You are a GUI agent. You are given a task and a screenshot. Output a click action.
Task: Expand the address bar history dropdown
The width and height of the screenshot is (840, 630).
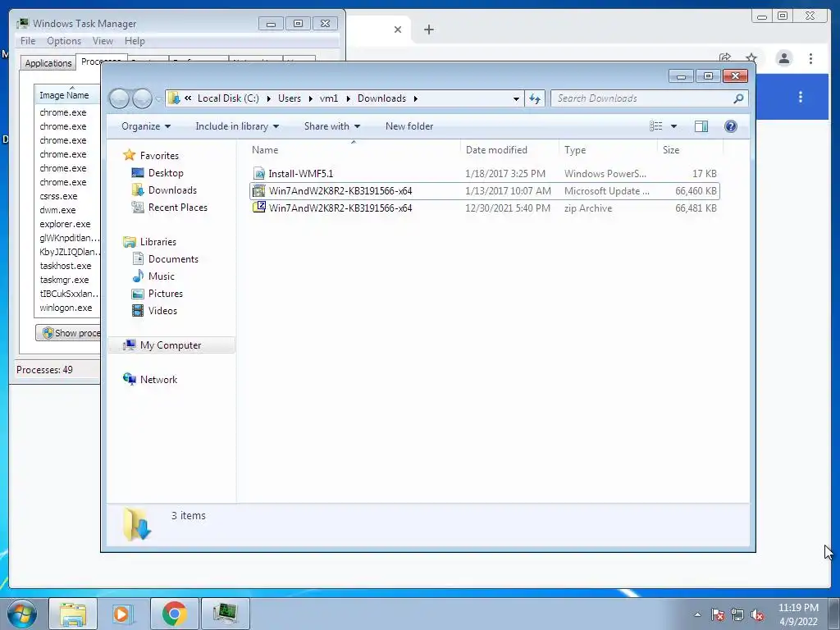[516, 98]
